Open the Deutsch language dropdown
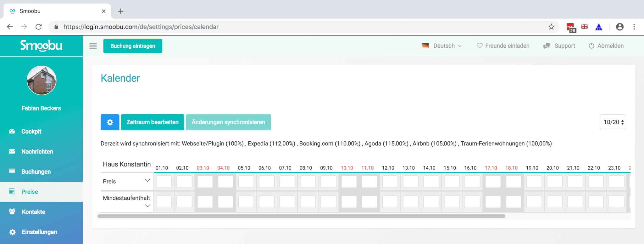This screenshot has width=644, height=244. pos(442,46)
